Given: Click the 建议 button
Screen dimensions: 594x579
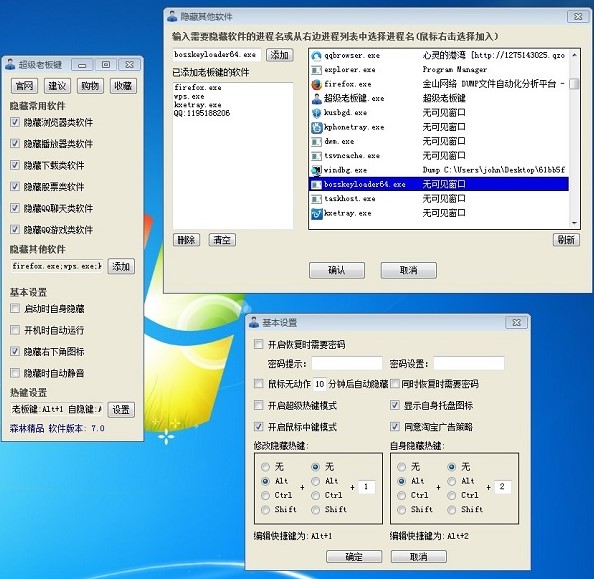Looking at the screenshot, I should tap(58, 86).
